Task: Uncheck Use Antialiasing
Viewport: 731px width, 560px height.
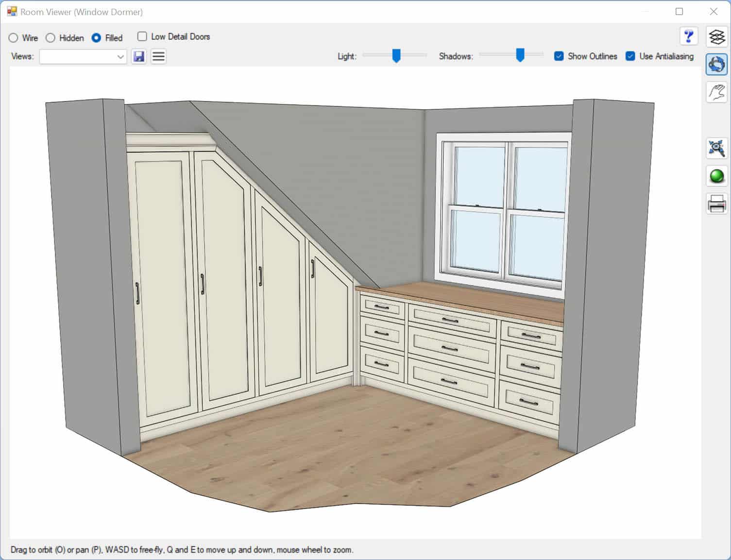Action: click(630, 56)
